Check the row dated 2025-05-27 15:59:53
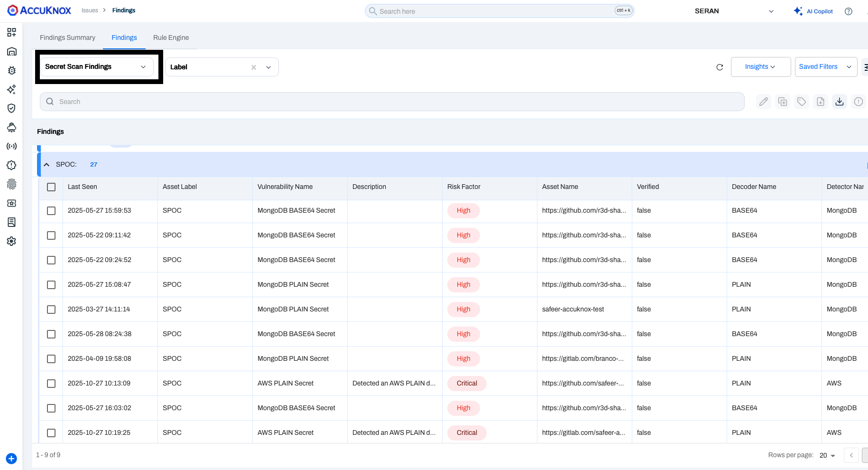Image resolution: width=868 pixels, height=470 pixels. click(51, 211)
